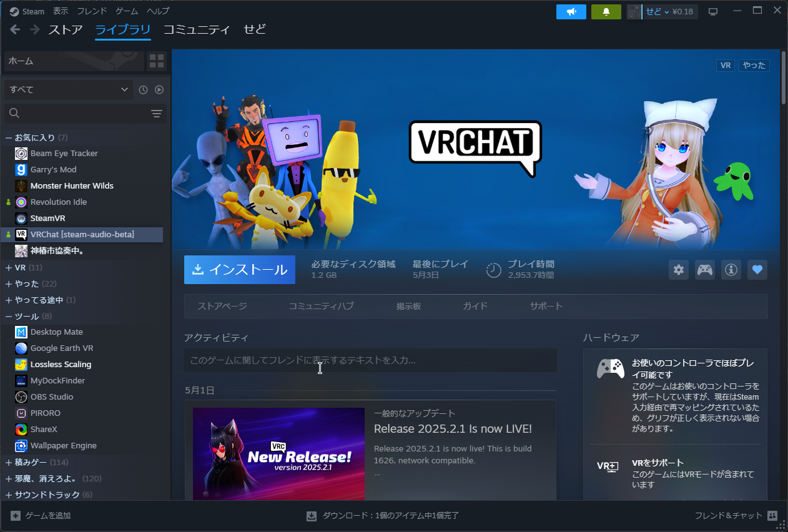Toggle the heart favorite icon for VRChat

[757, 270]
